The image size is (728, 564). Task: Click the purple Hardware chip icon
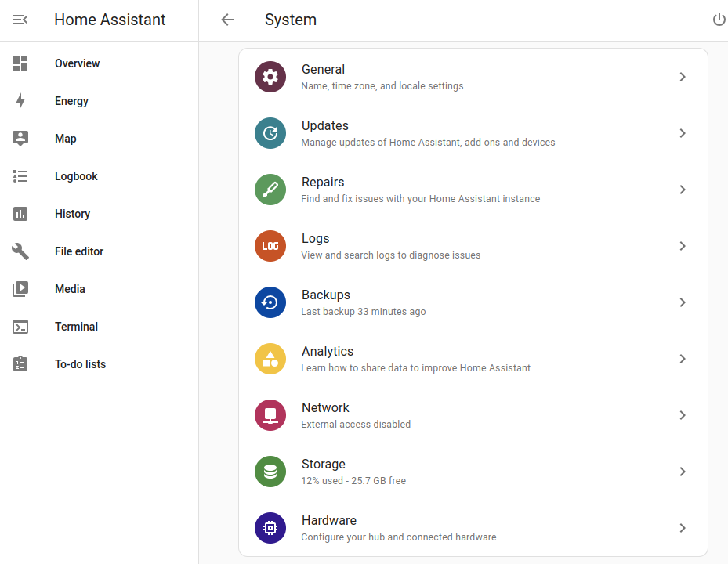[x=270, y=528]
